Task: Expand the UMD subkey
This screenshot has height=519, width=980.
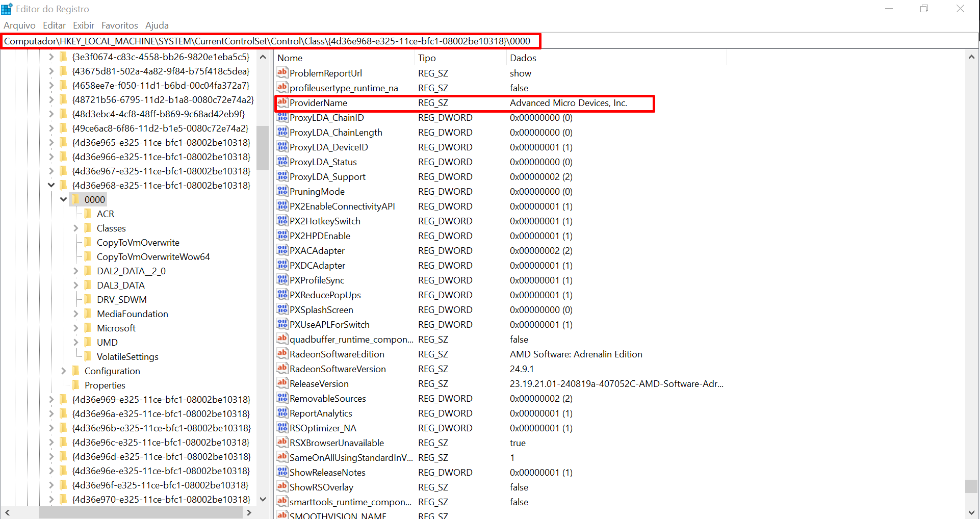Action: (x=75, y=342)
